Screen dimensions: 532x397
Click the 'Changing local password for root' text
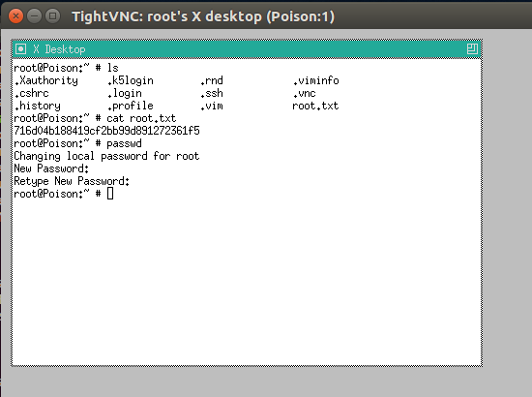[106, 156]
